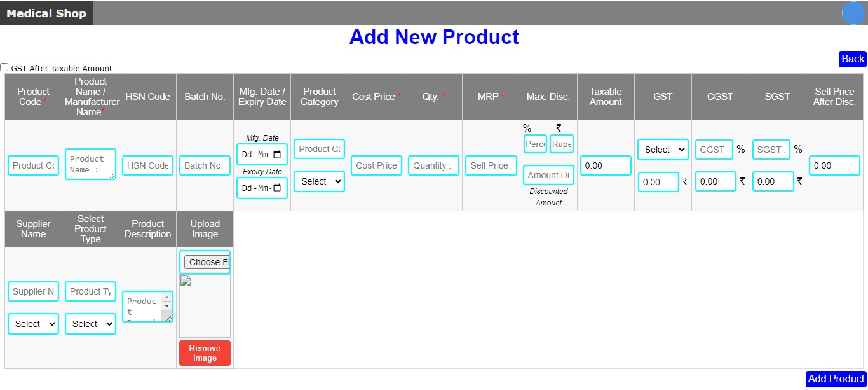868x390 pixels.
Task: Click the broken image preview thumbnail
Action: pyautogui.click(x=186, y=281)
